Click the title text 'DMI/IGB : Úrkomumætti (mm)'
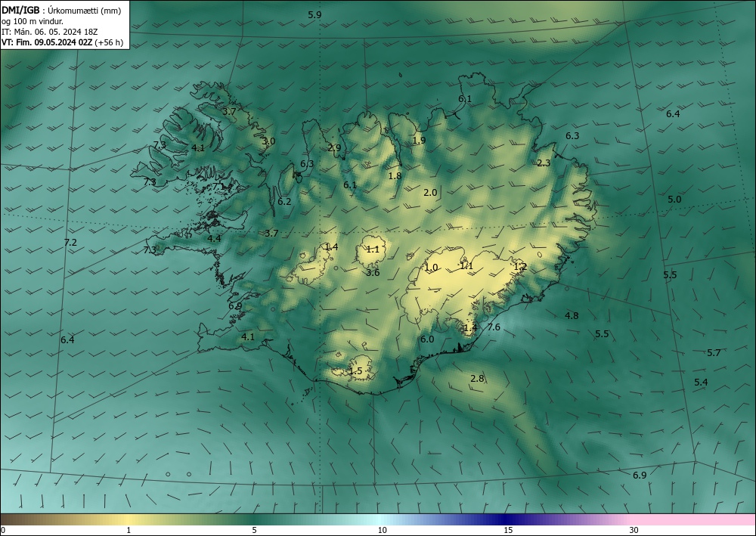 [x=61, y=10]
